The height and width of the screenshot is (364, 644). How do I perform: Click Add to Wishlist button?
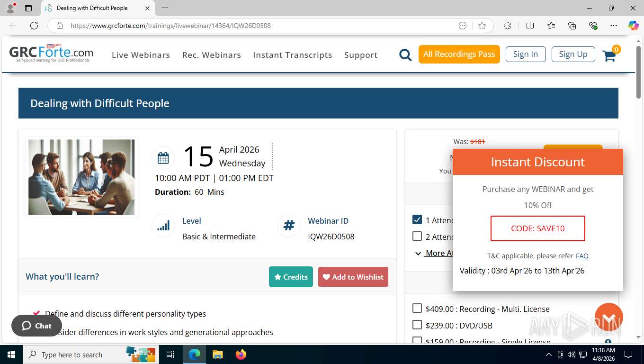click(x=353, y=277)
